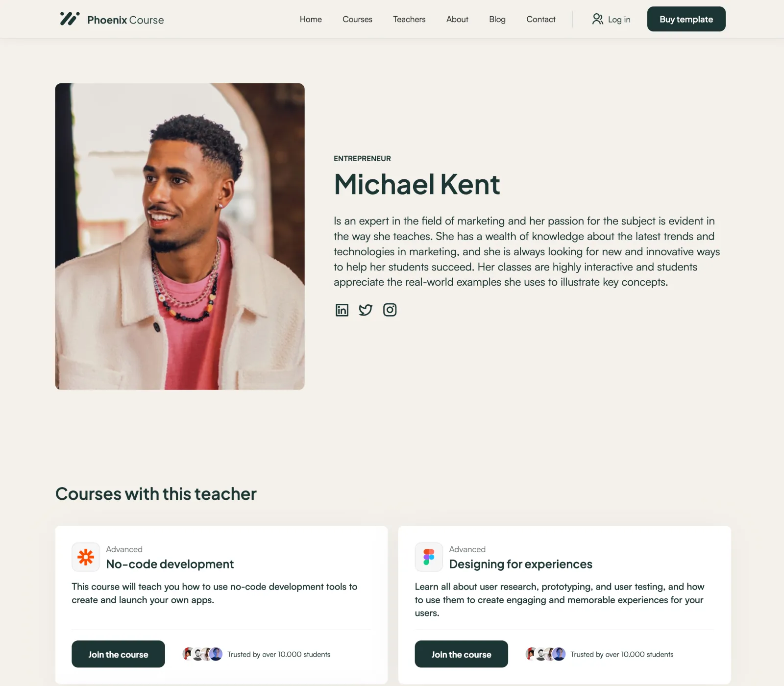The height and width of the screenshot is (686, 784).
Task: Join the Designing for experiences course
Action: 461,654
